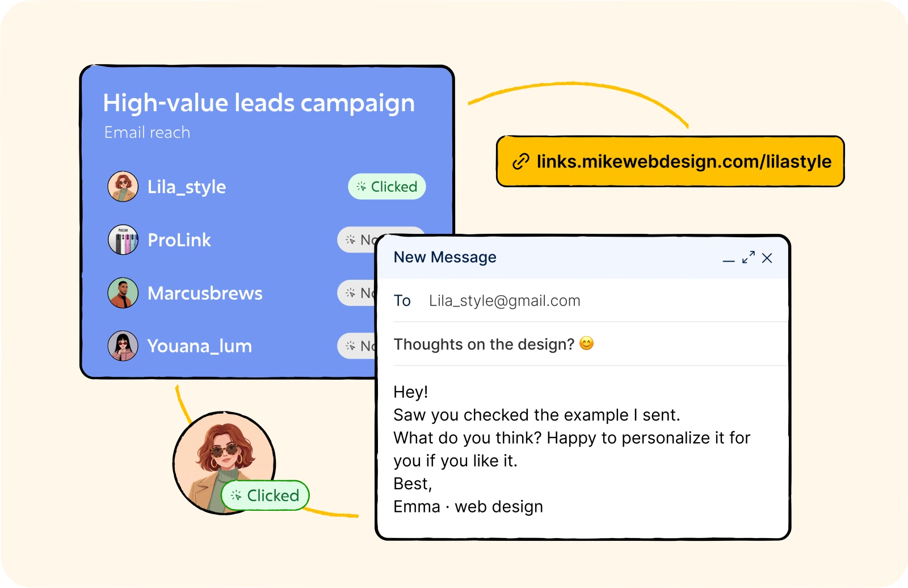This screenshot has width=908, height=588.
Task: Click the cursor icon in Youana_lum status badge
Action: (351, 346)
